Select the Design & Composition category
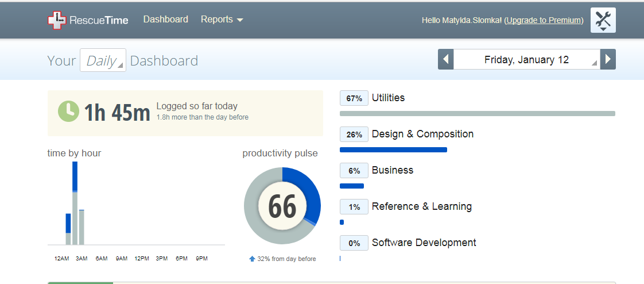The image size is (644, 284). pyautogui.click(x=422, y=134)
